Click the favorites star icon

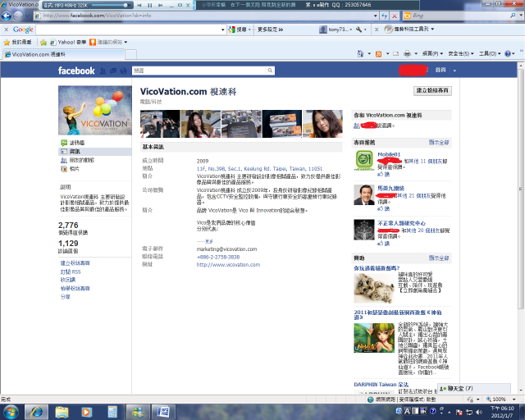pos(7,42)
